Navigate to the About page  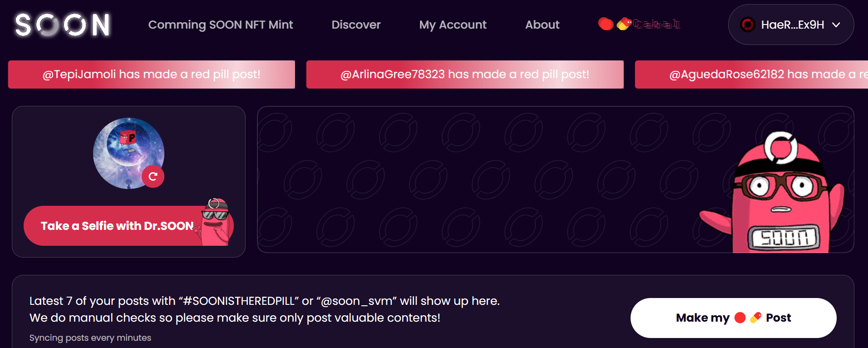tap(542, 25)
